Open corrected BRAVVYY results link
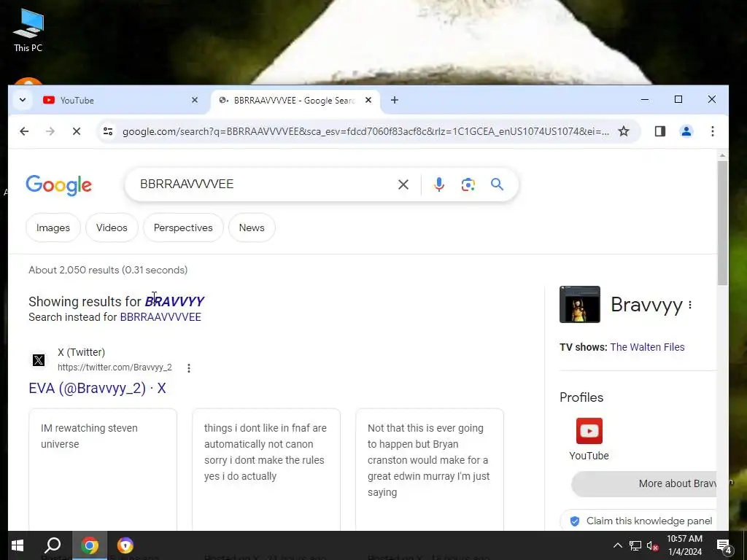 coord(174,301)
